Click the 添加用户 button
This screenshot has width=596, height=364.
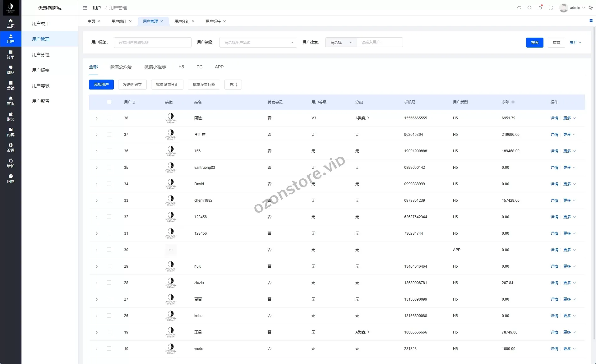point(101,85)
